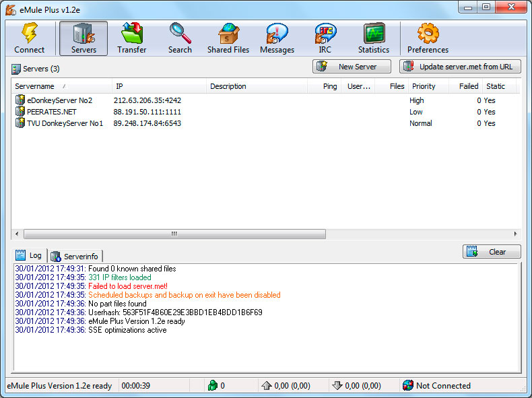
Task: Click the 00:00:39 timer in status bar
Action: tap(136, 386)
